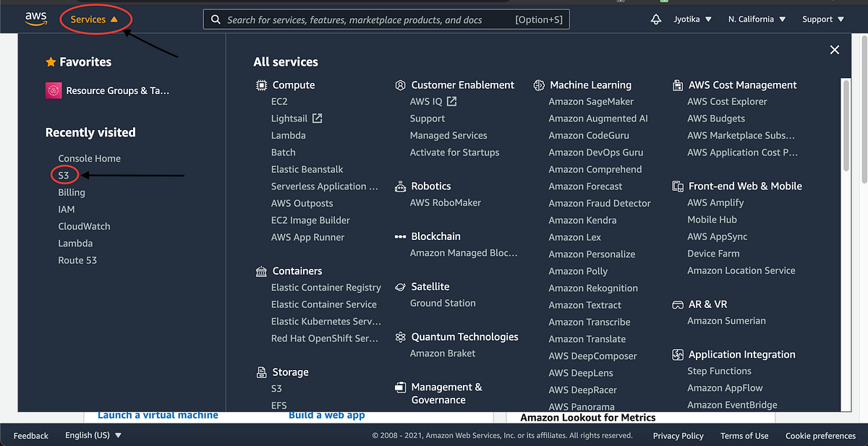This screenshot has width=868, height=446.
Task: Click the Compute category icon
Action: coord(262,85)
